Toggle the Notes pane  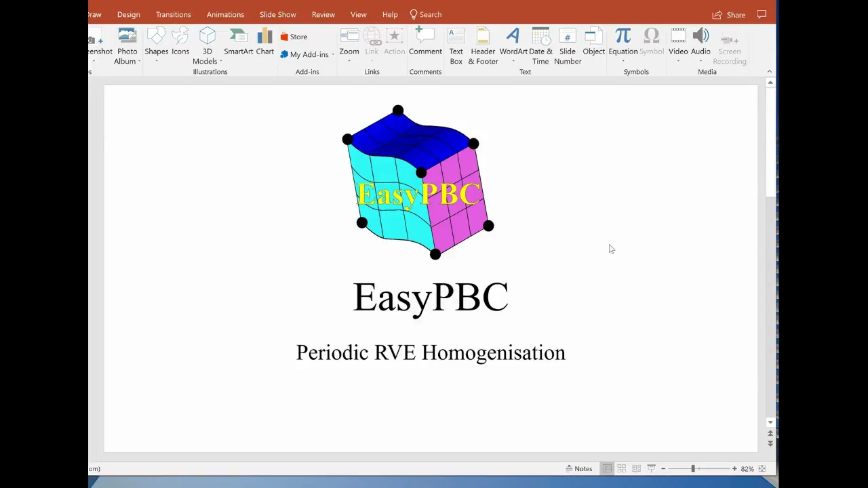tap(578, 468)
